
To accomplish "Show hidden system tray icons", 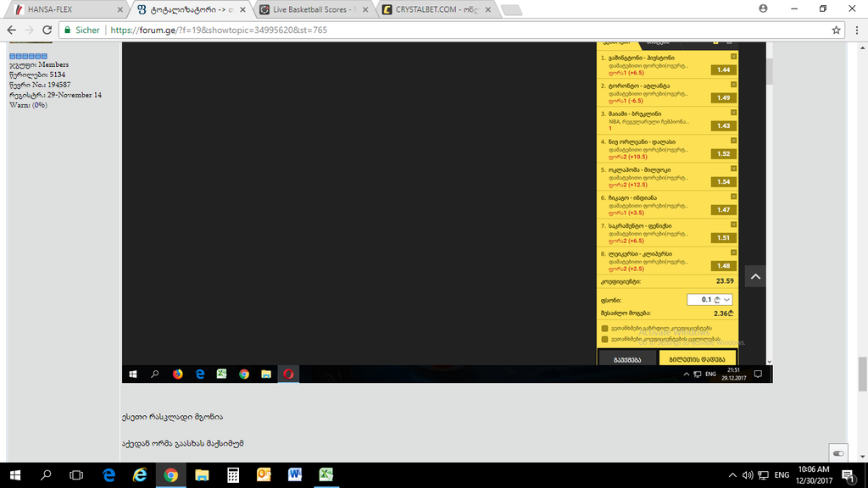I will click(732, 475).
